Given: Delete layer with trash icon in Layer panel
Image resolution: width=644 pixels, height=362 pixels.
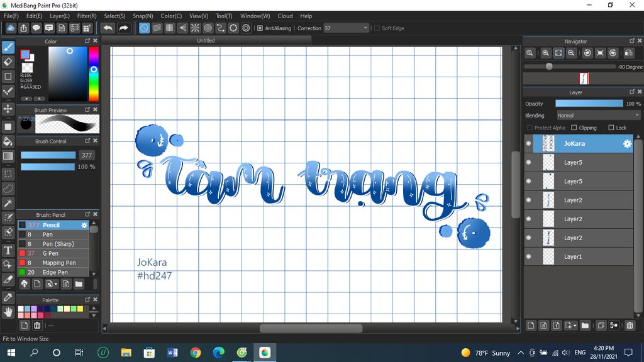Looking at the screenshot, I should point(630,326).
